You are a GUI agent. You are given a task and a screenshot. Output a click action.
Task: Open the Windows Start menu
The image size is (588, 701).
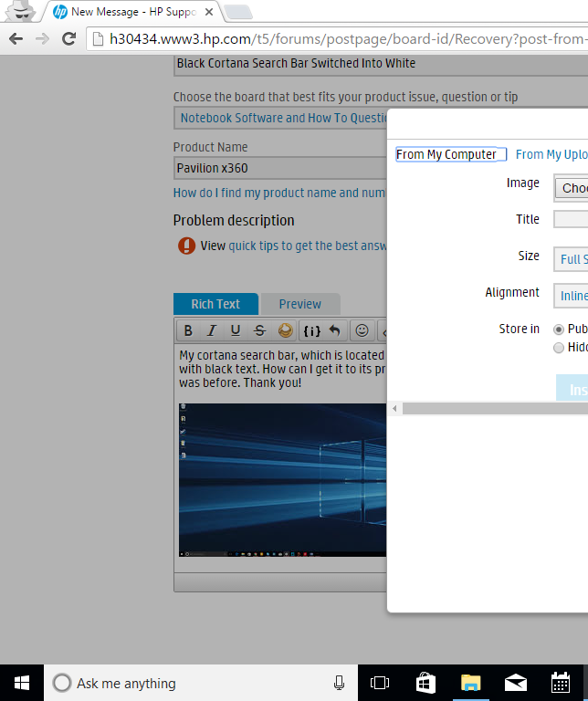(22, 683)
